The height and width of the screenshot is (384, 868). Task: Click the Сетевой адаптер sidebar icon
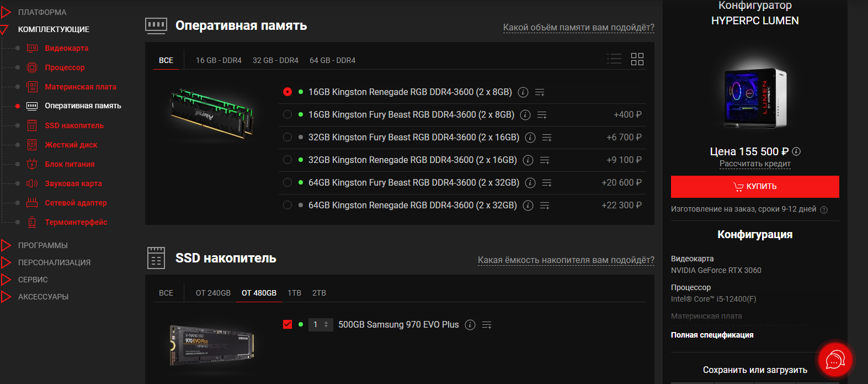tap(32, 203)
